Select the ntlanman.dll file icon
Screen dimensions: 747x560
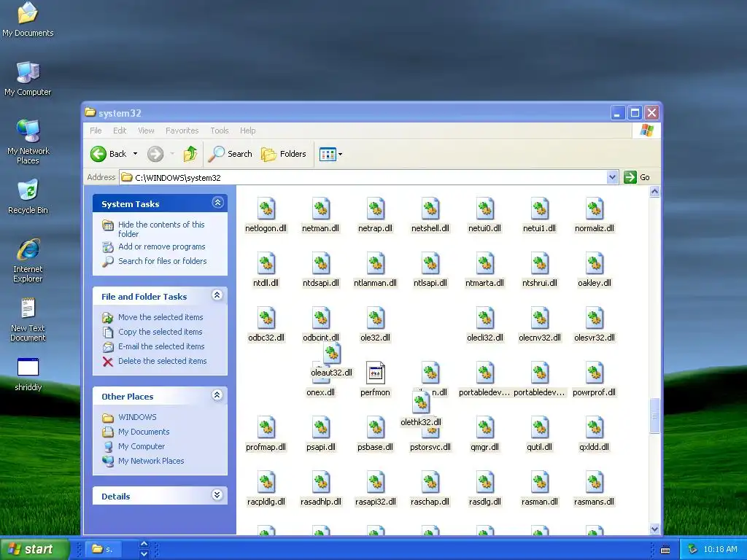(x=376, y=264)
